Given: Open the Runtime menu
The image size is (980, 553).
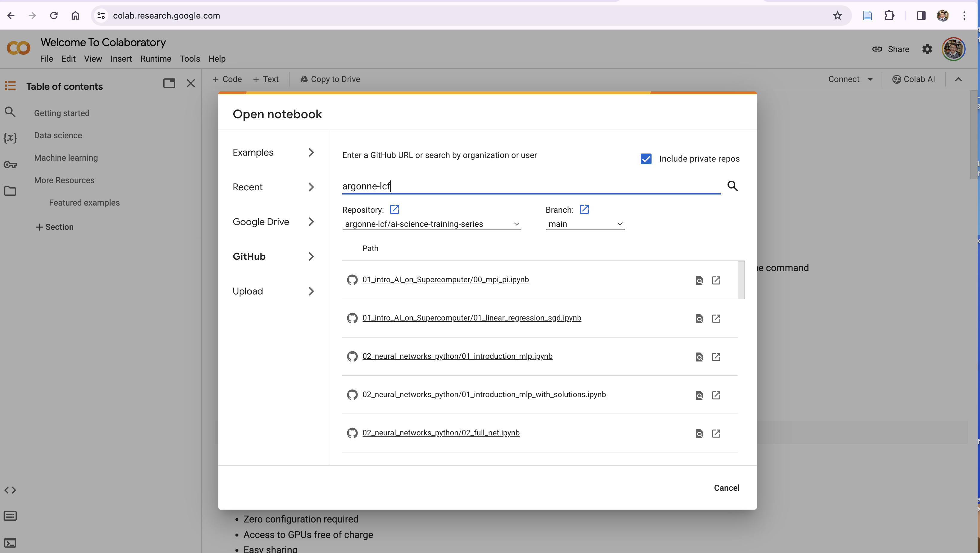Looking at the screenshot, I should point(156,59).
